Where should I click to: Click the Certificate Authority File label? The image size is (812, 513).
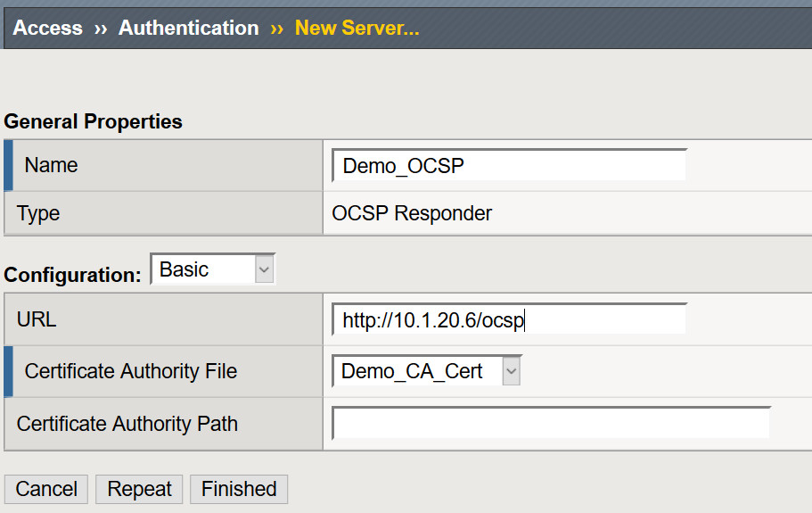tap(130, 371)
